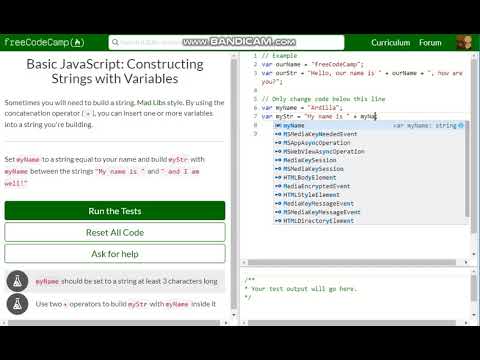Click the test output vertical scrollbar

click(474, 288)
